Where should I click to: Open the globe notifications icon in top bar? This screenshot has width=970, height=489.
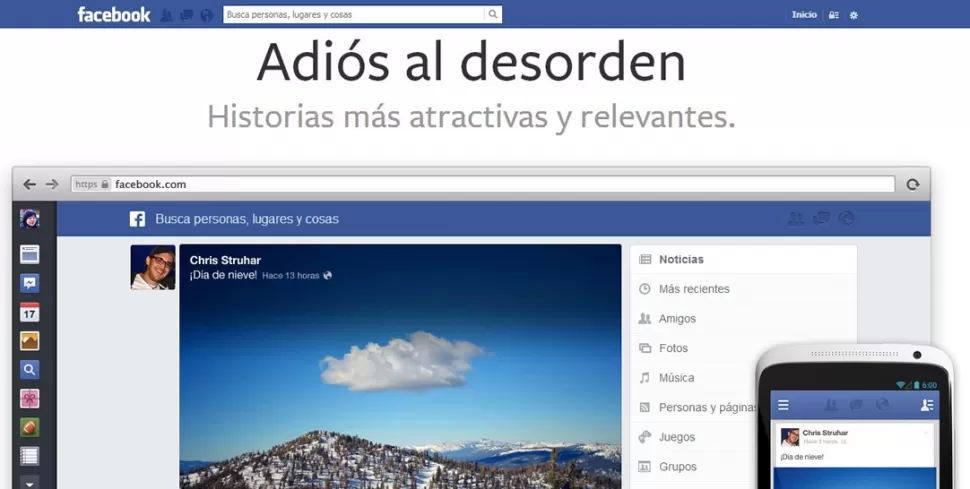(206, 15)
